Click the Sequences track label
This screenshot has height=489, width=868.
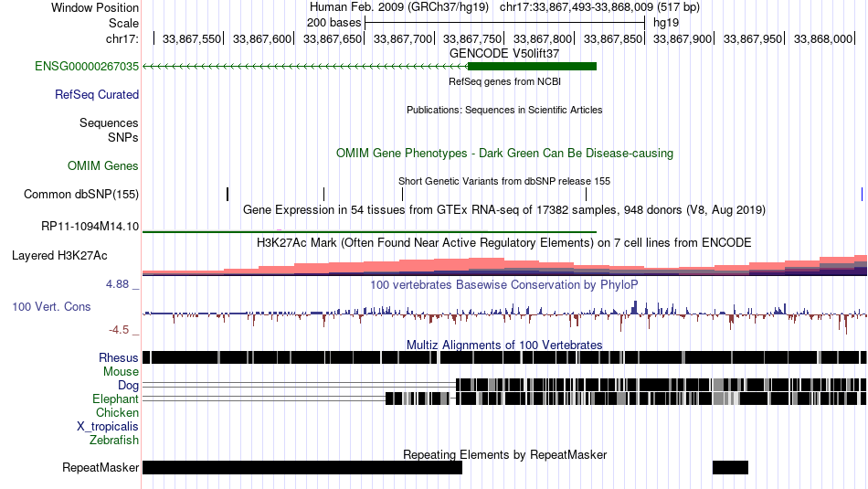(x=109, y=123)
